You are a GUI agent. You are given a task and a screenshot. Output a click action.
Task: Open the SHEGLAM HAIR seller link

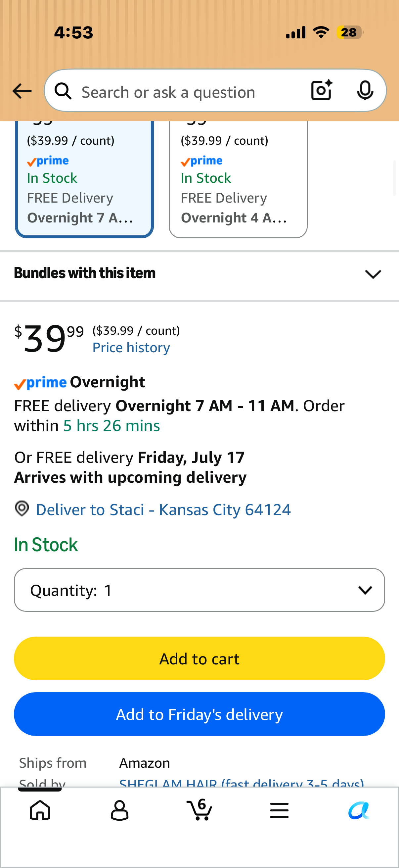[x=242, y=782]
